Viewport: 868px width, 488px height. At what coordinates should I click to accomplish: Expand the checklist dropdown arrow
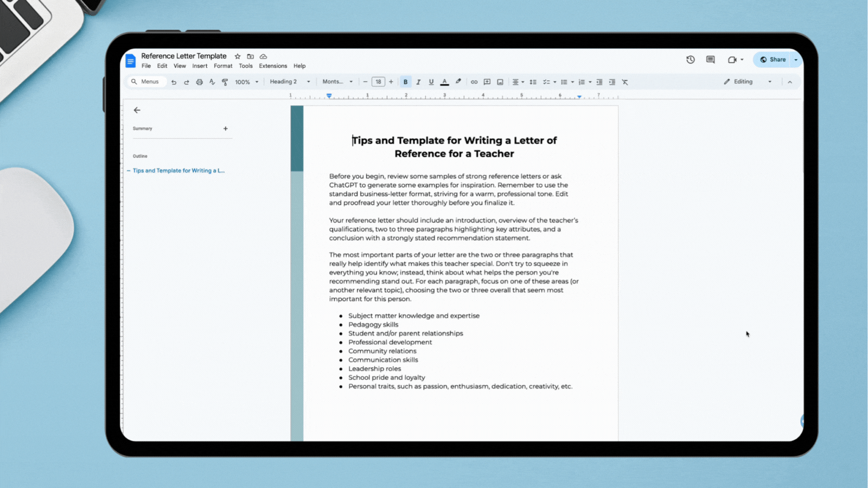click(x=555, y=82)
